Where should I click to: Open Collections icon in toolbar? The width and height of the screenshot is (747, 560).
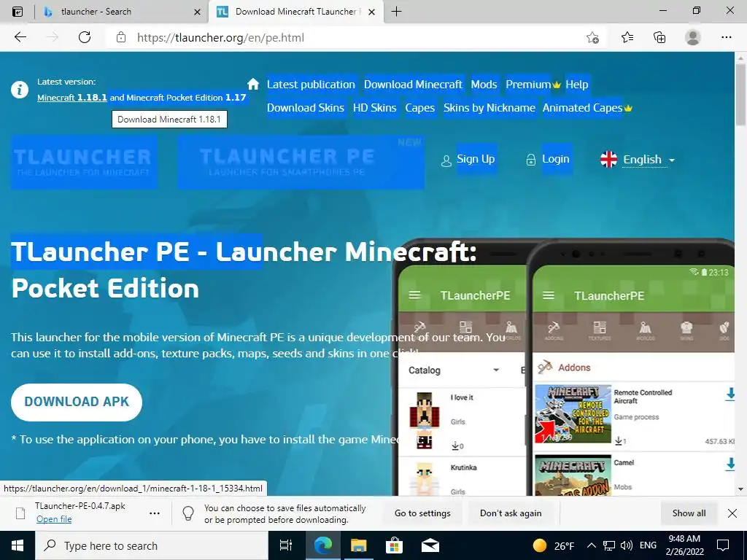659,37
